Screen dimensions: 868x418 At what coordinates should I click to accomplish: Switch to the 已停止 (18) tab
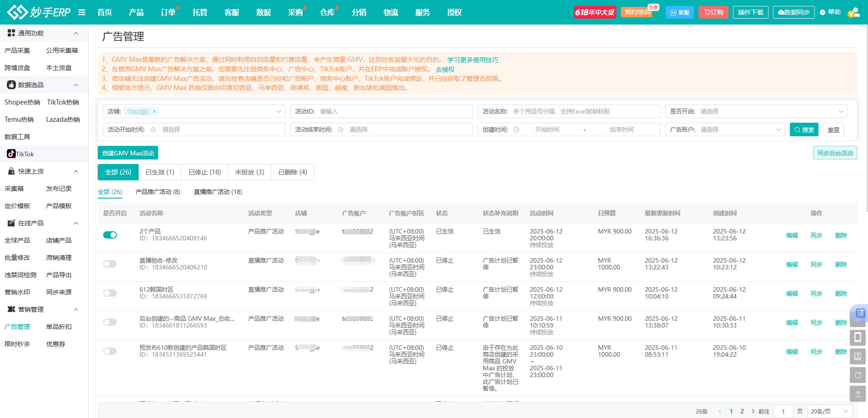(205, 172)
